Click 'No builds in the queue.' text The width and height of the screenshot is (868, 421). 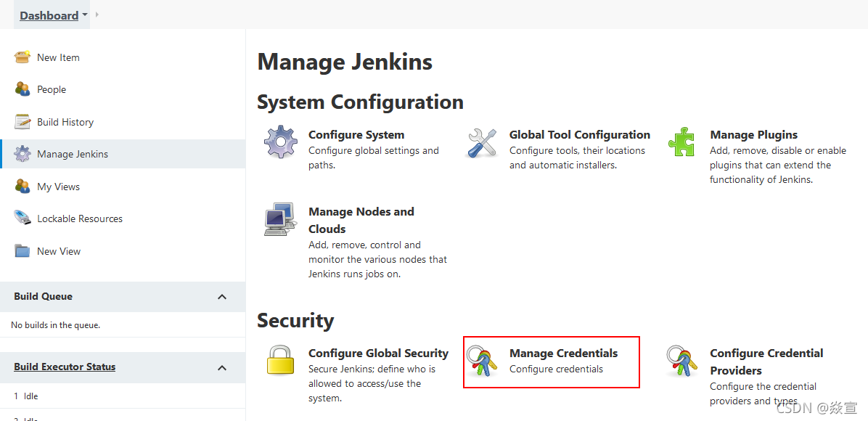(55, 325)
